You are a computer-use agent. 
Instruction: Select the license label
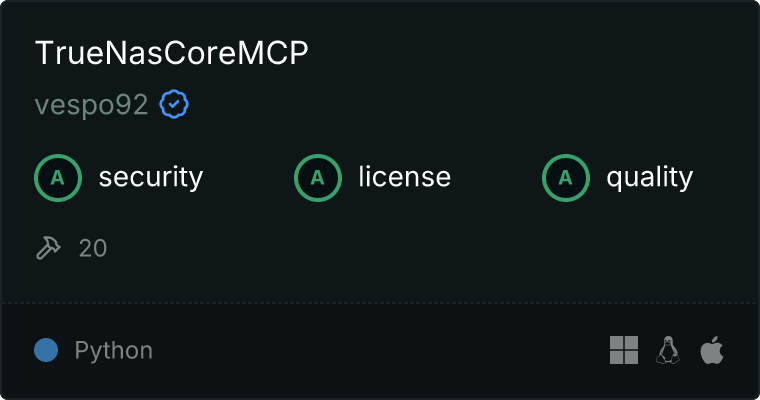[x=405, y=176]
